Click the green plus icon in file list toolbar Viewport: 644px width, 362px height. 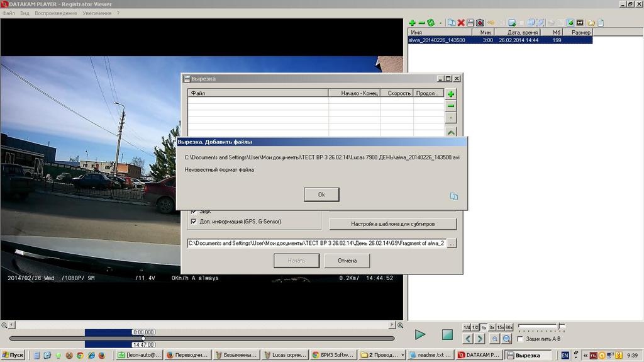412,23
